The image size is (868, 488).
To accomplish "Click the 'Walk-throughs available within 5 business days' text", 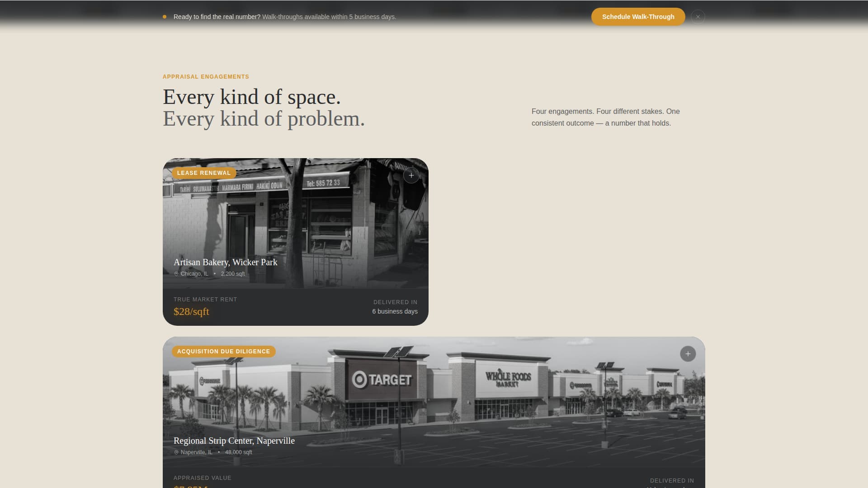I will point(329,16).
